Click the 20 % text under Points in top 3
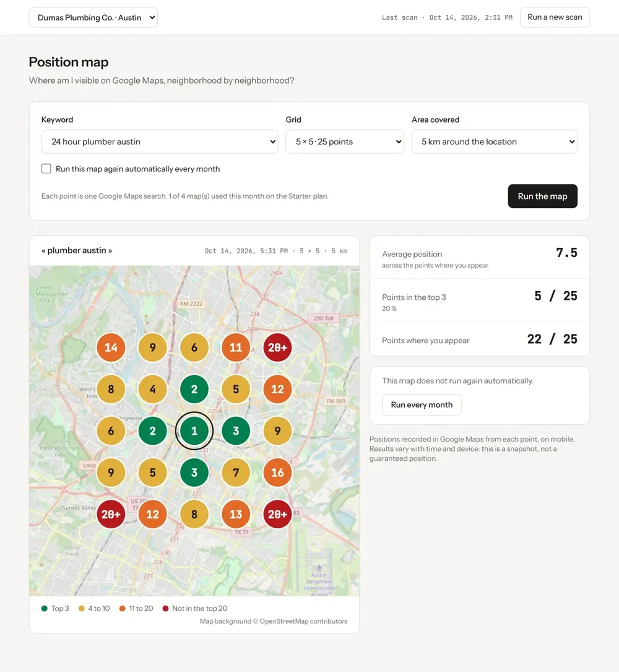The height and width of the screenshot is (672, 619). point(389,308)
